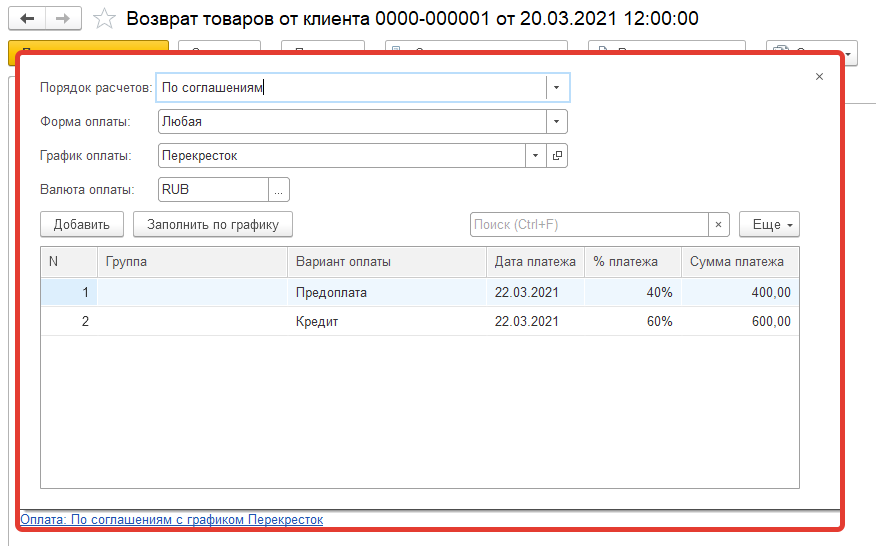The height and width of the screenshot is (546, 876).
Task: Open the Оплата: По соглашениям link
Action: tap(171, 520)
